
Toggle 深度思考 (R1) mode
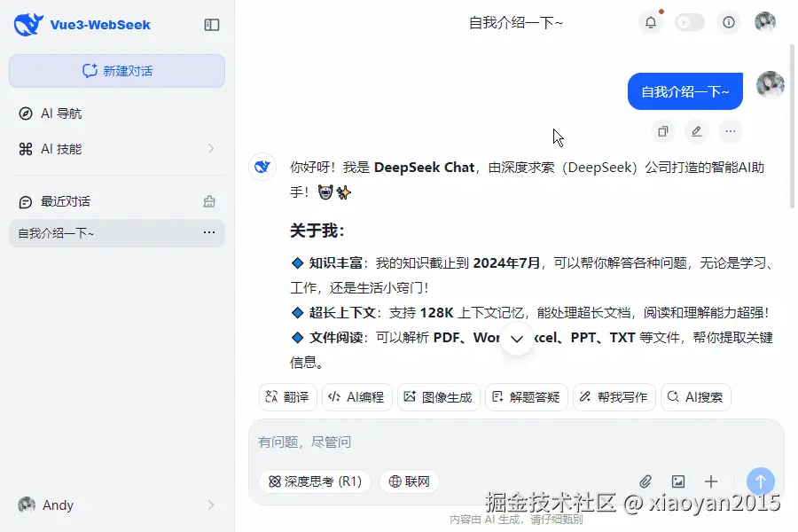point(315,481)
